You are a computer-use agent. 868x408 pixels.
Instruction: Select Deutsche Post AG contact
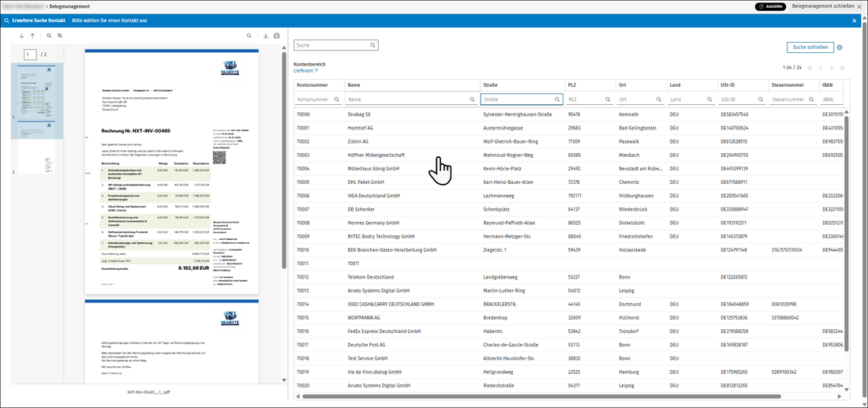[568, 345]
